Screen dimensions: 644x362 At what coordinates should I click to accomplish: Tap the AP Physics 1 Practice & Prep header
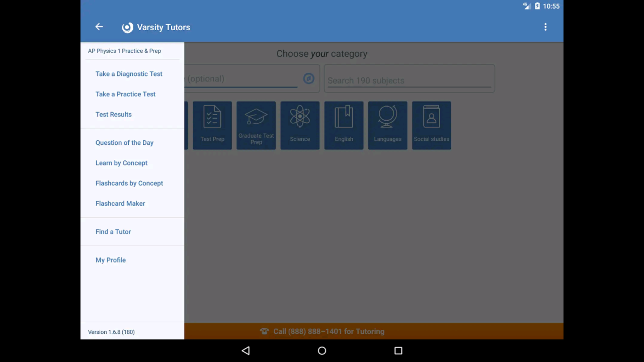tap(124, 51)
